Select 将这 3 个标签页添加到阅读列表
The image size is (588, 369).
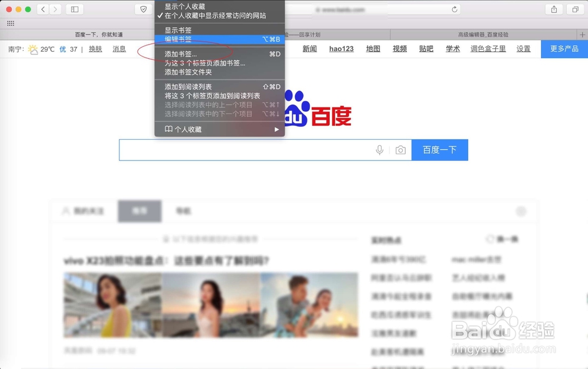tap(220, 96)
